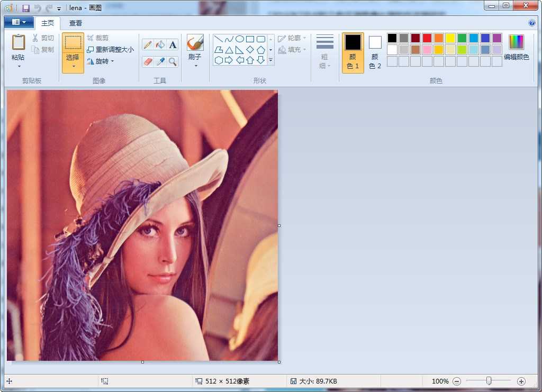Choose the Rectangle shape
542x392 pixels.
coord(250,39)
